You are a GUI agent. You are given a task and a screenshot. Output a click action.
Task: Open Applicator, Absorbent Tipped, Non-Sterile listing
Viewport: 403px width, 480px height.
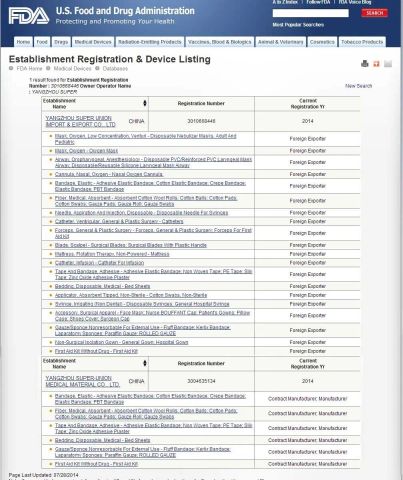click(131, 295)
